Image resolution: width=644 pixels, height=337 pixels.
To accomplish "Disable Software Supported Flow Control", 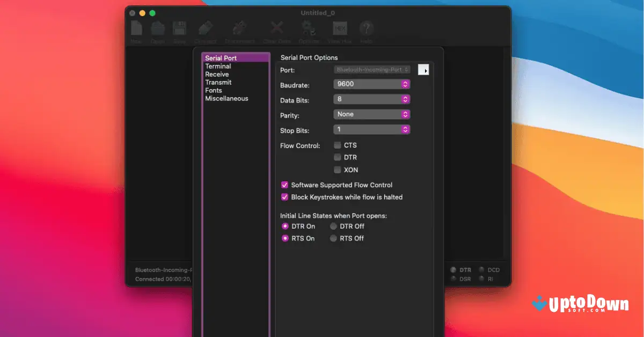I will click(284, 185).
